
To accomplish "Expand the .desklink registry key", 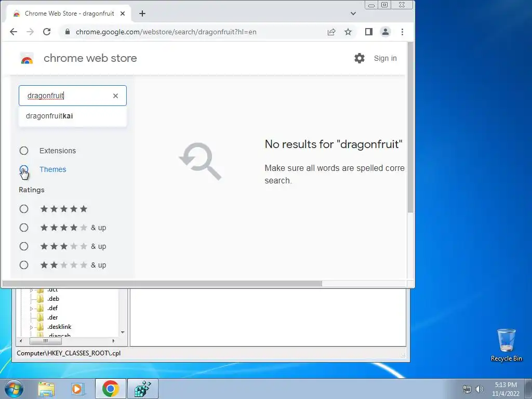I will tap(31, 327).
